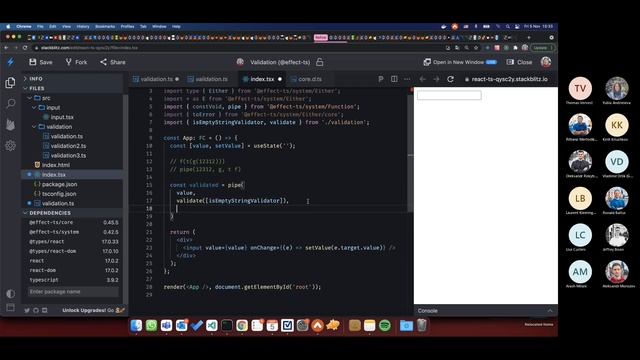
Task: Open Finder from the dock
Action: click(x=136, y=325)
